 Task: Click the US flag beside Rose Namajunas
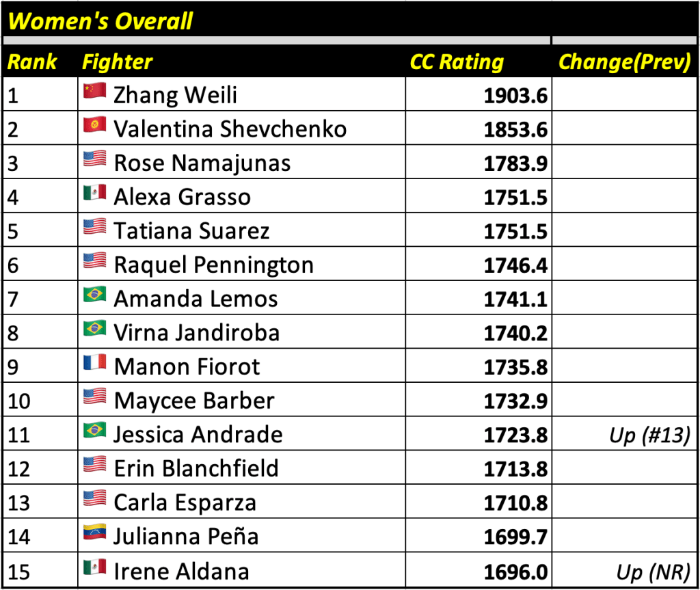point(94,159)
